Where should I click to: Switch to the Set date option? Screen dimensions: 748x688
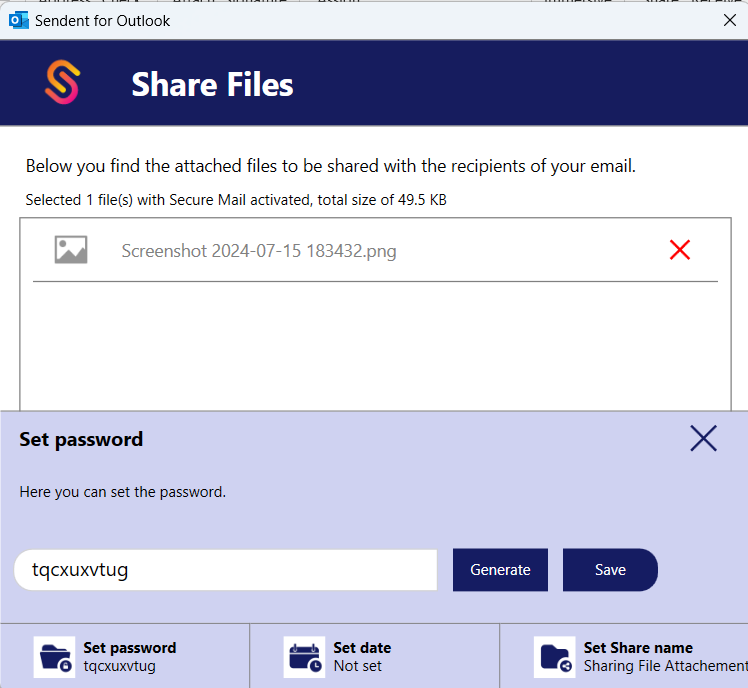pyautogui.click(x=362, y=648)
